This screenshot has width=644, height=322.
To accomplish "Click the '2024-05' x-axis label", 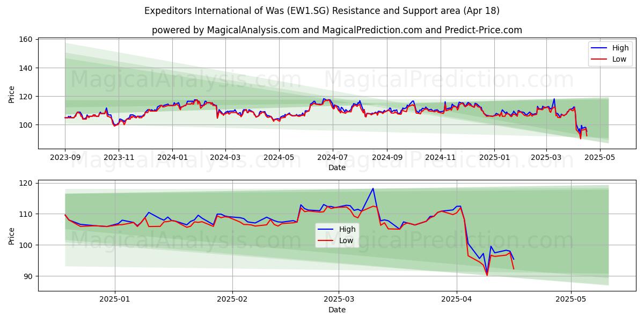I will (x=279, y=158).
